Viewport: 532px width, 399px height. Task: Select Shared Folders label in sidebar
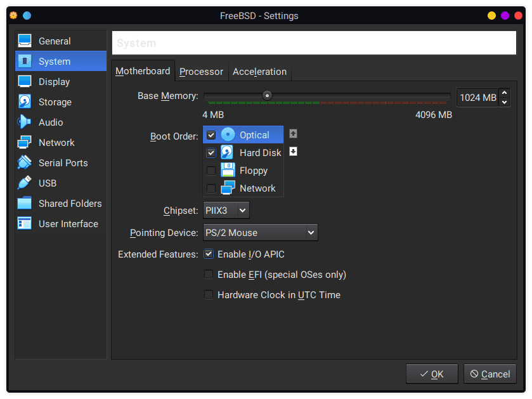pyautogui.click(x=70, y=203)
